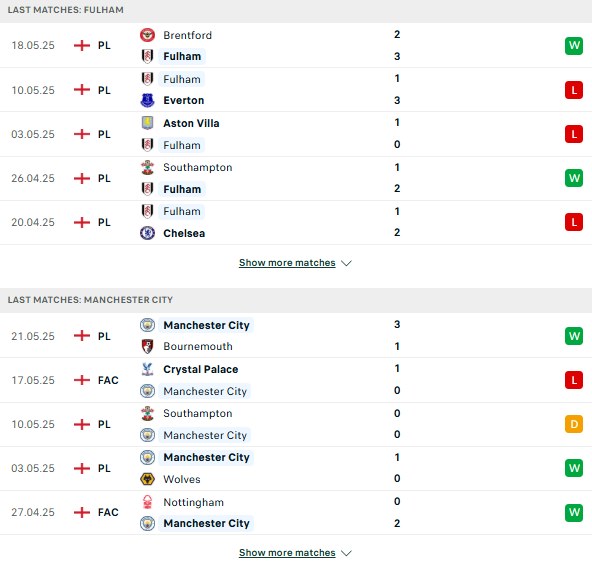The height and width of the screenshot is (567, 592).
Task: Open the Manchester City vs Wolves score
Action: 397,468
